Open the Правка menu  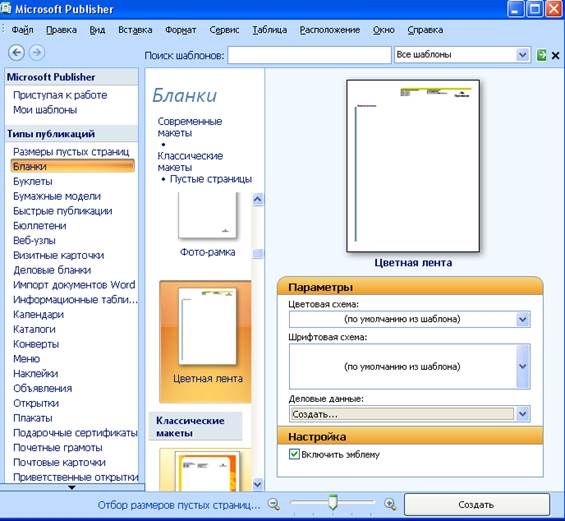[61, 30]
